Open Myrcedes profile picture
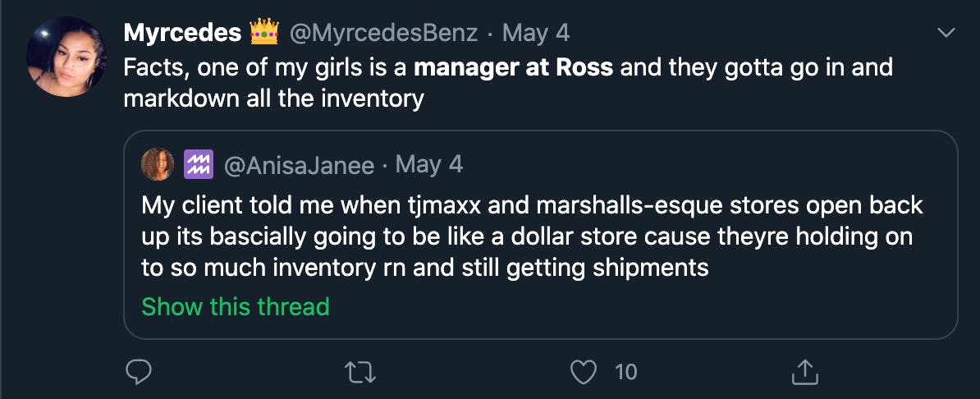 pos(66,56)
